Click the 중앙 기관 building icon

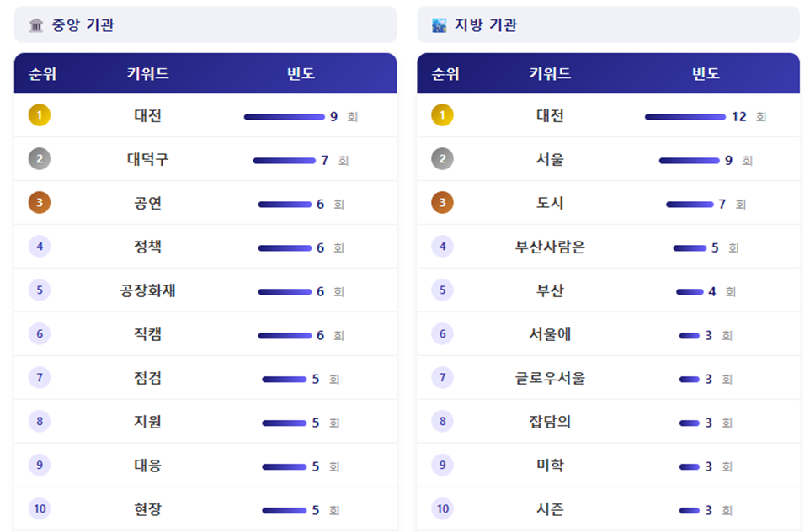click(36, 25)
